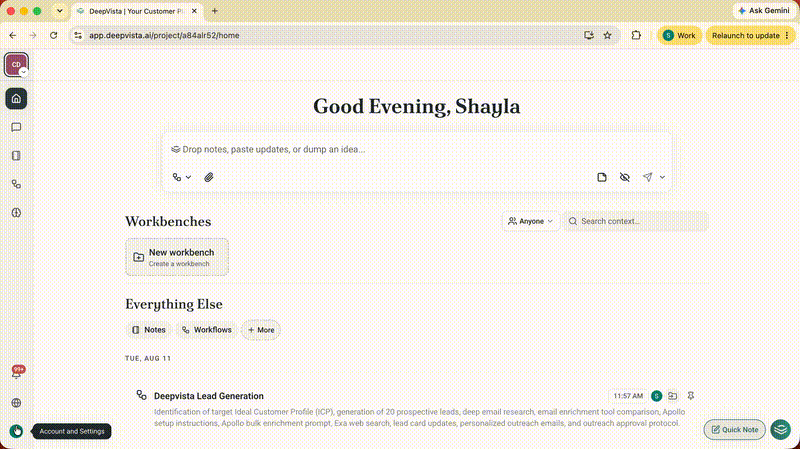Click the install app icon in address bar

(x=589, y=35)
